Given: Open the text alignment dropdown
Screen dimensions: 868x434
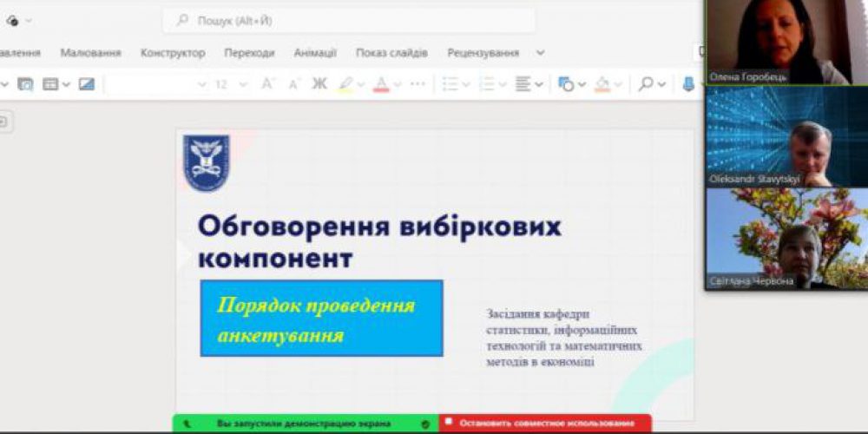Looking at the screenshot, I should (x=529, y=84).
